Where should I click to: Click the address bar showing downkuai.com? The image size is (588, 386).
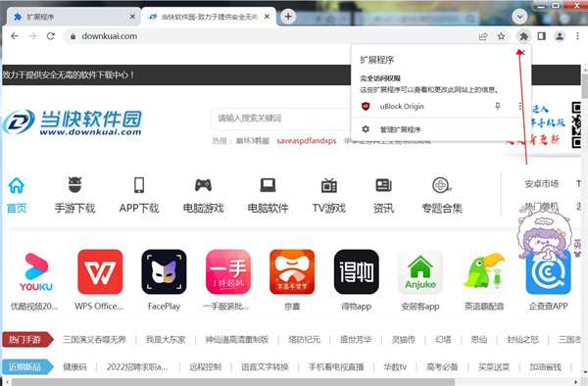pyautogui.click(x=270, y=36)
